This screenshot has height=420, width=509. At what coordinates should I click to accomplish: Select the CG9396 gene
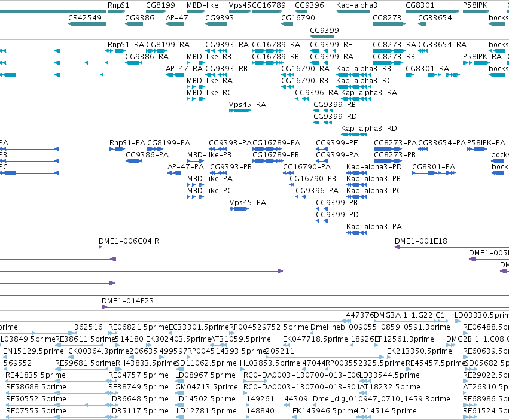[x=301, y=11]
